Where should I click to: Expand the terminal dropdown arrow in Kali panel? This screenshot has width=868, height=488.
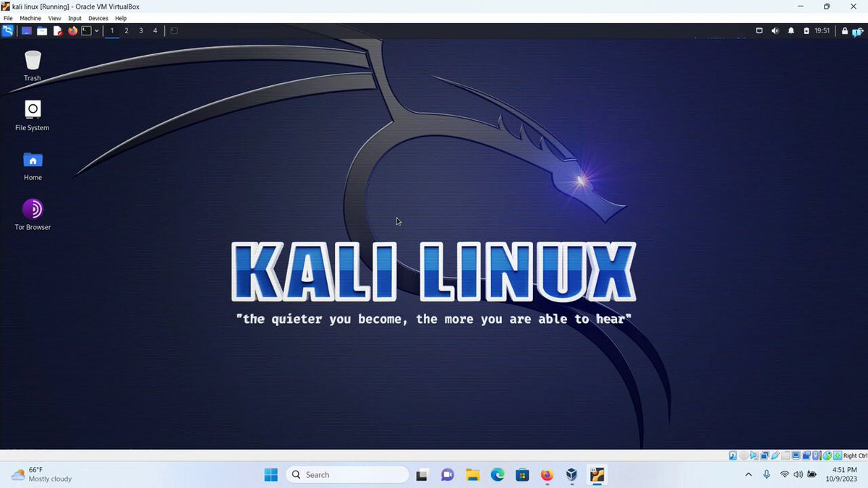click(x=96, y=31)
